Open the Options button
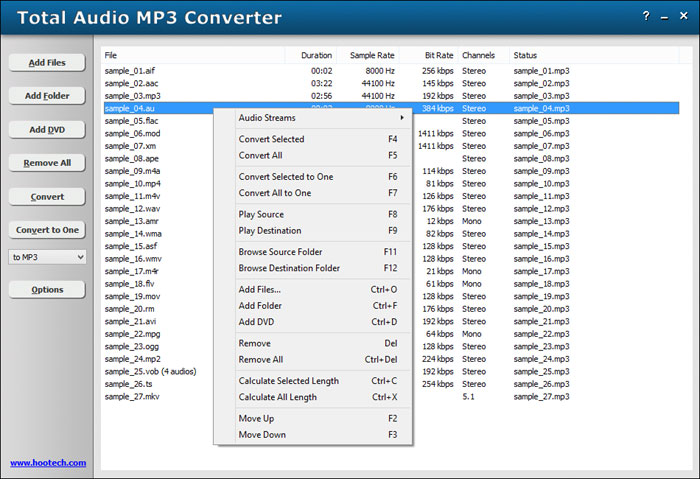This screenshot has width=700, height=479. click(47, 290)
